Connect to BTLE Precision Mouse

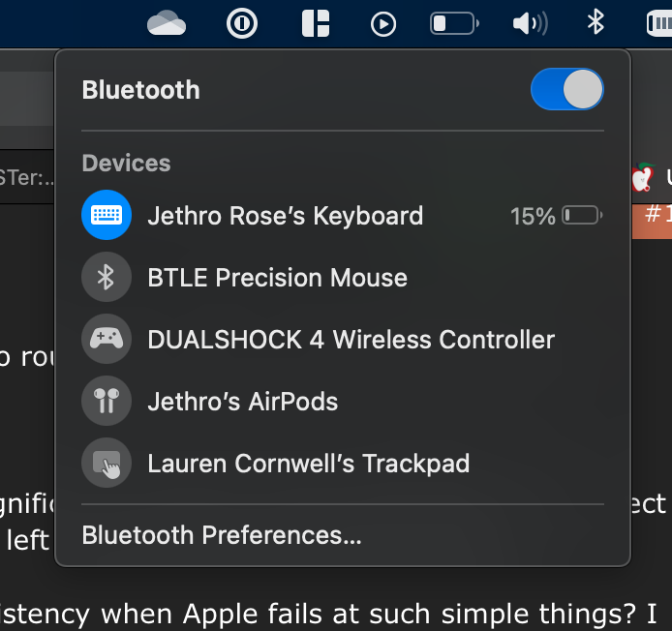277,278
